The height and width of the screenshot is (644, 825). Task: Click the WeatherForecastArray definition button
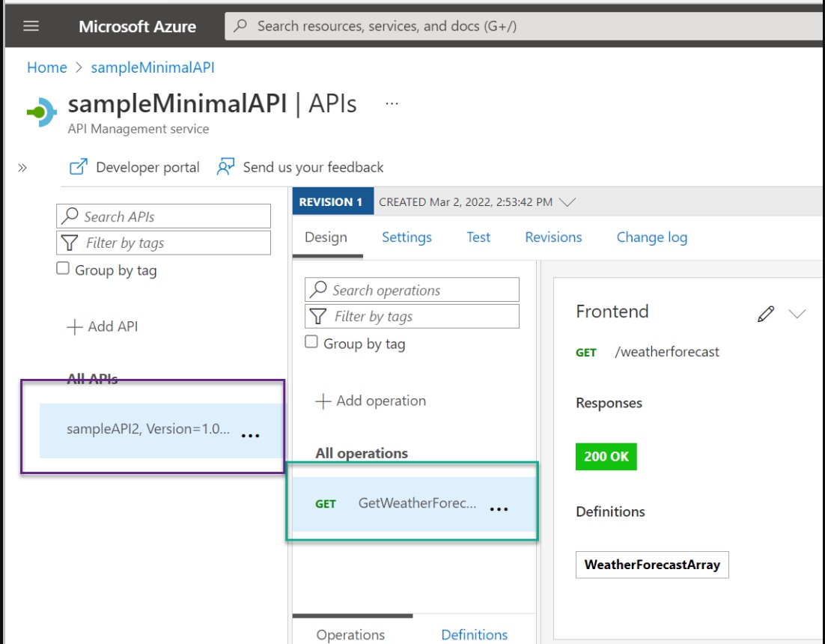coord(652,565)
